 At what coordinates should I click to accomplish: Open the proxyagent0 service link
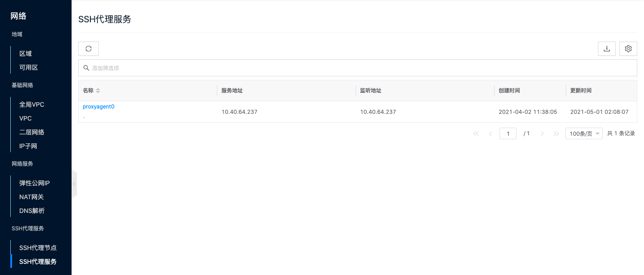(98, 107)
